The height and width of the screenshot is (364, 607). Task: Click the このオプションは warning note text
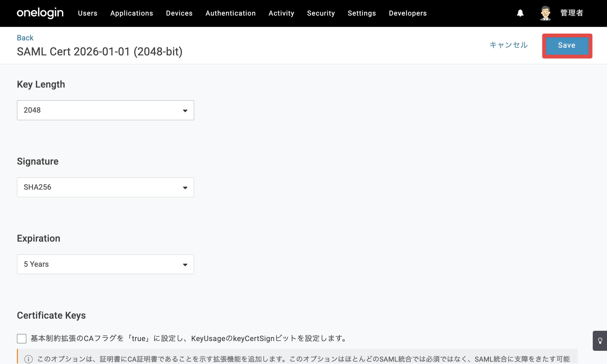click(x=303, y=359)
